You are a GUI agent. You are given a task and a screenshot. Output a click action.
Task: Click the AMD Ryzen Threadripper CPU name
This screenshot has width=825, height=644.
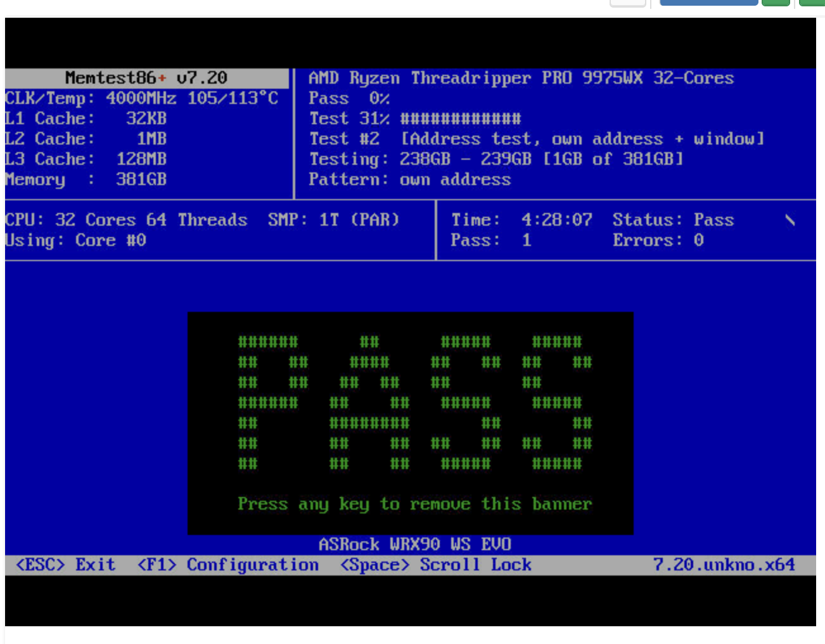521,78
